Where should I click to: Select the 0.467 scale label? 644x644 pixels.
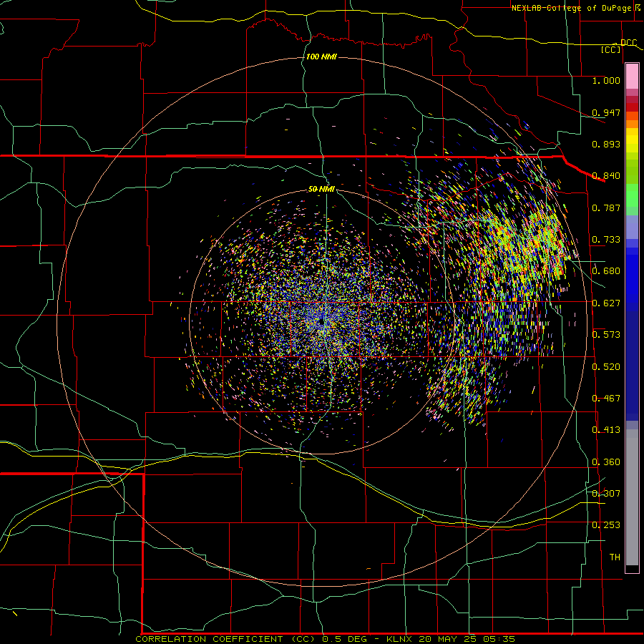coord(606,399)
